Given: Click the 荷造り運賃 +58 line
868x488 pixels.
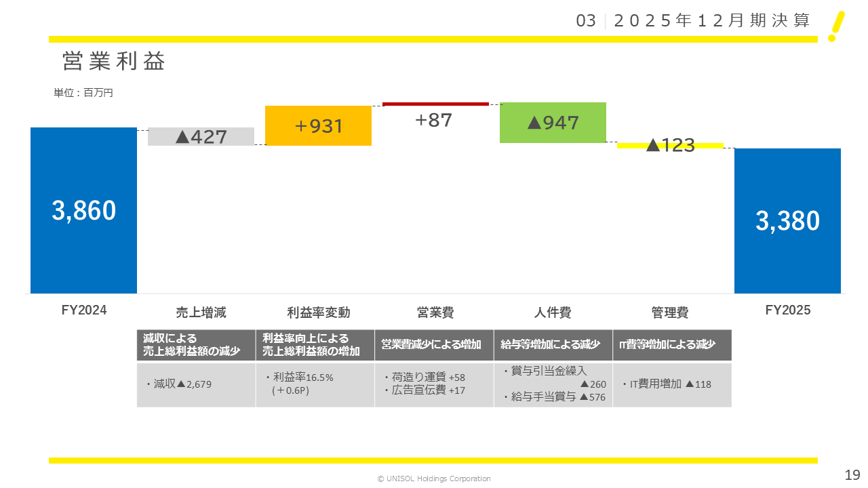Looking at the screenshot, I should 424,378.
